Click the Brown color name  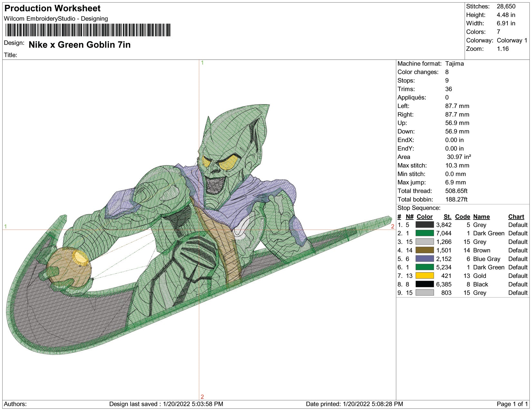(x=481, y=250)
